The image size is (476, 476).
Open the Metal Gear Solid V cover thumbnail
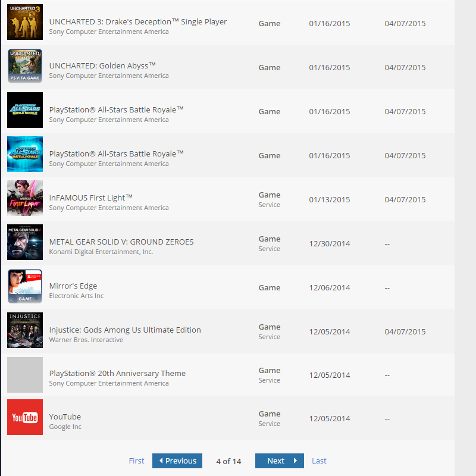(25, 242)
